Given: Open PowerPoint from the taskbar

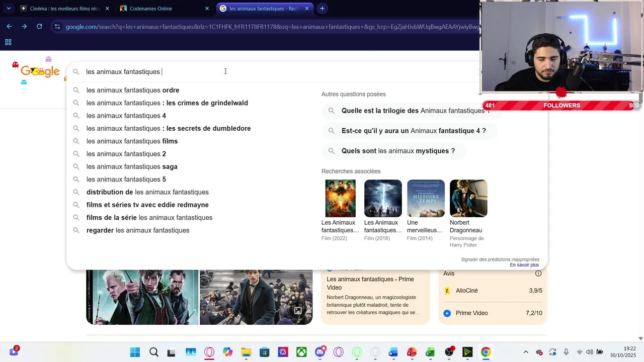Looking at the screenshot, I should [x=412, y=352].
